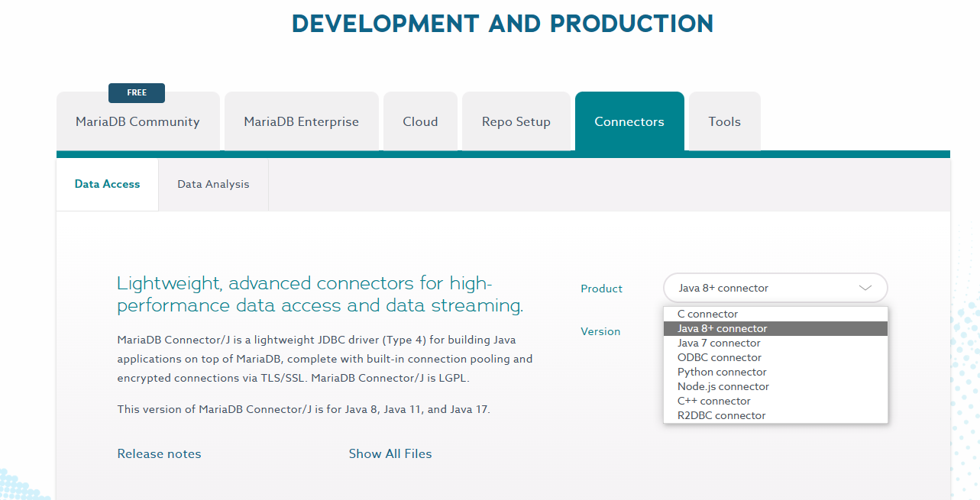Screen dimensions: 980x500
Task: Click the FREE badge above MariaDB Community
Action: (x=137, y=92)
